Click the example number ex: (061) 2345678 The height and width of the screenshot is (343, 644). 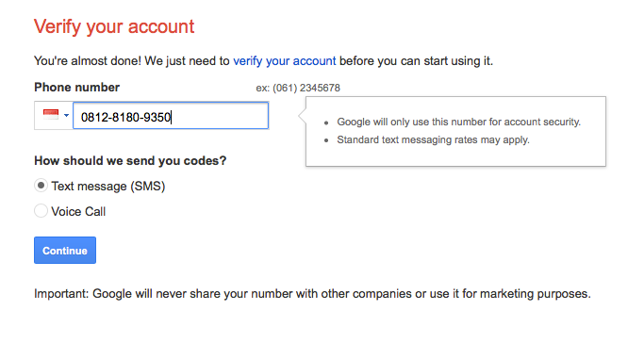[x=298, y=88]
